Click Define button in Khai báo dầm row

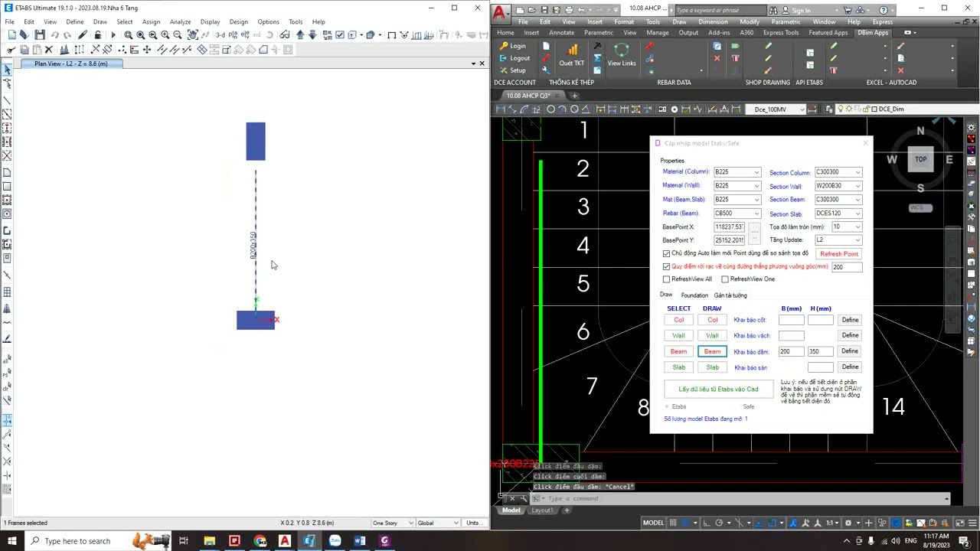[850, 351]
